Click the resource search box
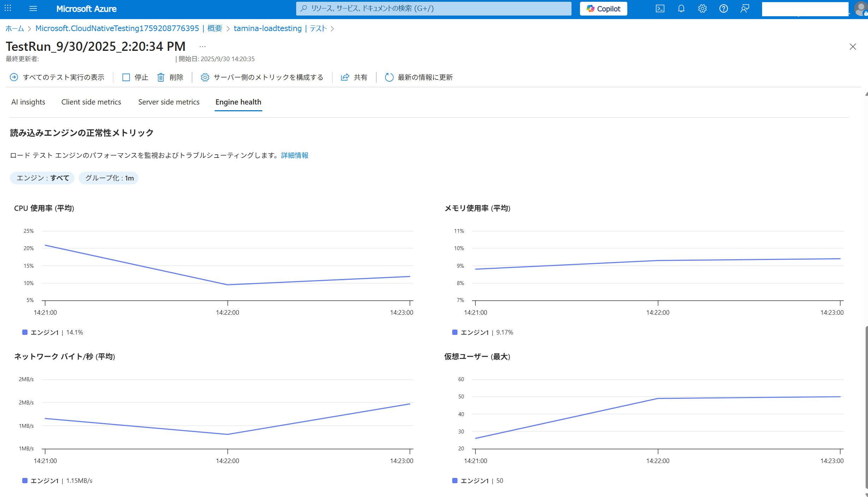The image size is (868, 497). 433,9
